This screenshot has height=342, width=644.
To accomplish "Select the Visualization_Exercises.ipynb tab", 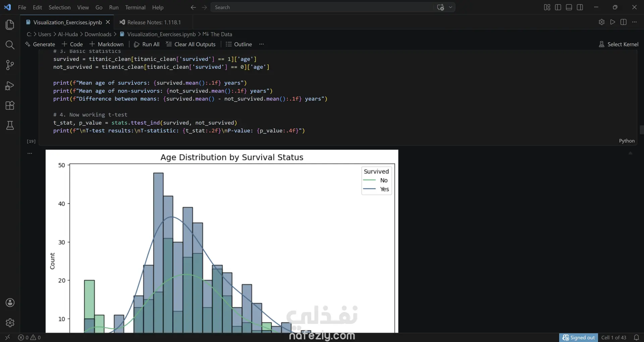I will (x=67, y=22).
